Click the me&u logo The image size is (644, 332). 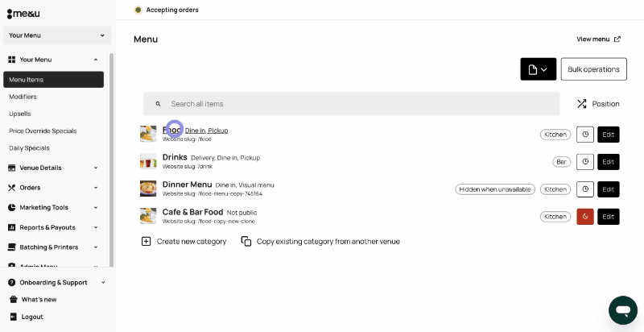pos(23,14)
